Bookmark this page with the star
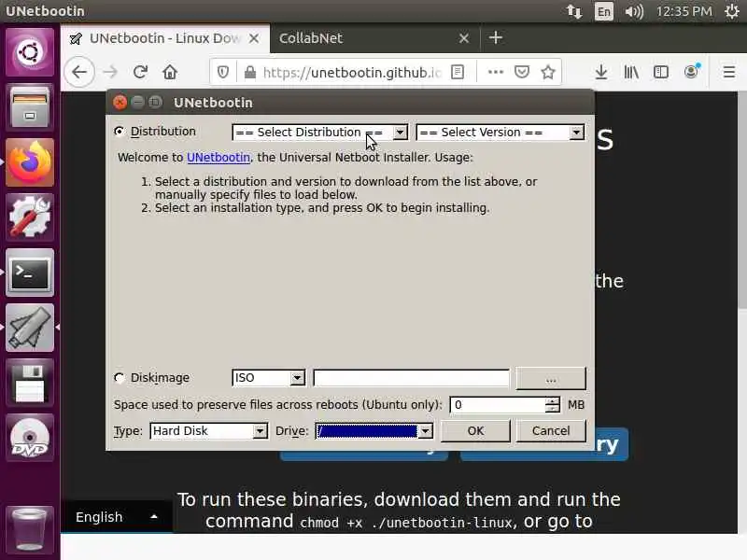 (x=548, y=73)
